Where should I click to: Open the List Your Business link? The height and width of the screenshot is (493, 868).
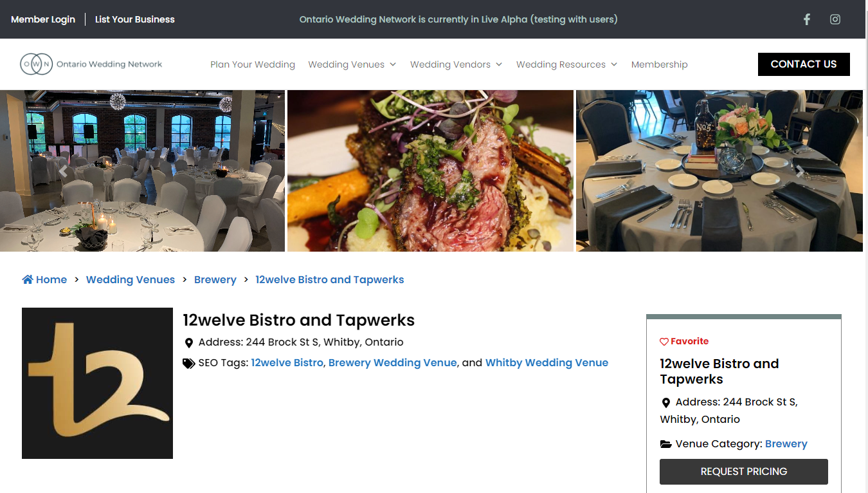point(135,19)
